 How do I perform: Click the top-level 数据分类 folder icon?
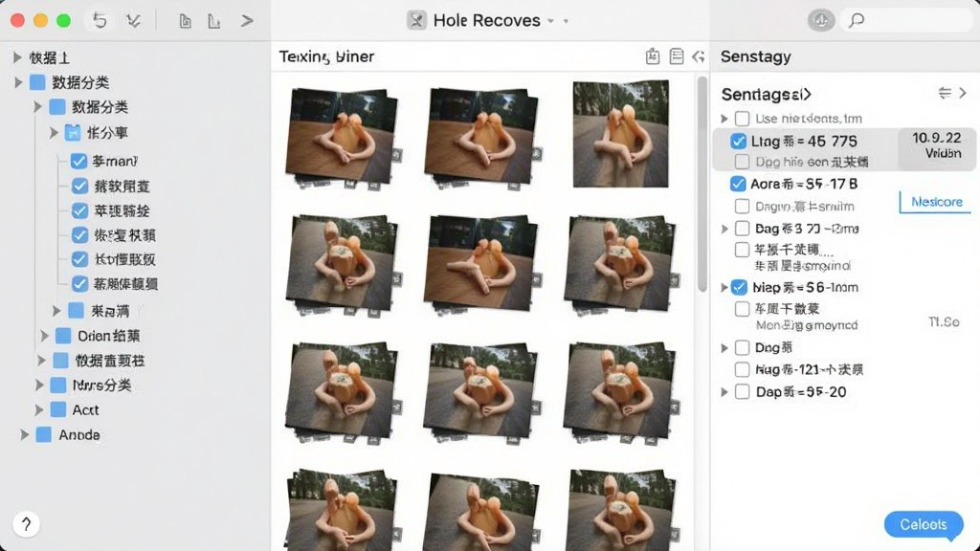pyautogui.click(x=37, y=82)
